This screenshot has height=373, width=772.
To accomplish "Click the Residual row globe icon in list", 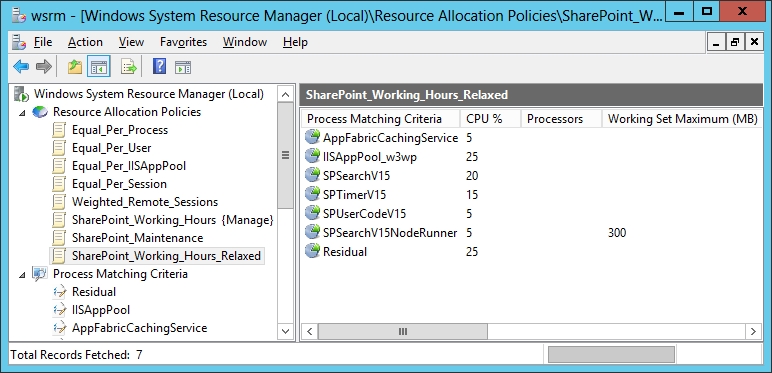I will pos(312,251).
